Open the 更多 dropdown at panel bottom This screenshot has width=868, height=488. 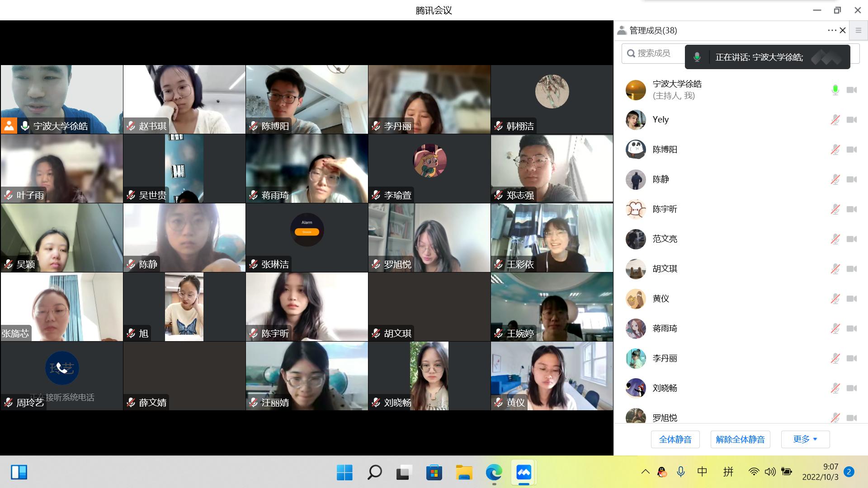coord(805,439)
